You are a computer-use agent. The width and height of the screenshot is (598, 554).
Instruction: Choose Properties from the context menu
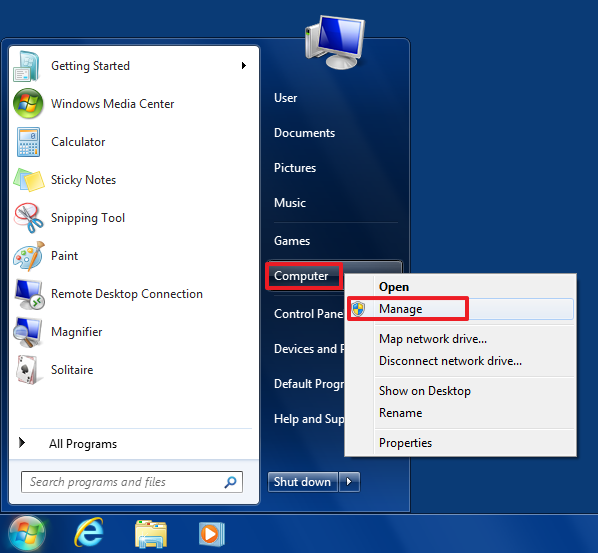pyautogui.click(x=405, y=443)
